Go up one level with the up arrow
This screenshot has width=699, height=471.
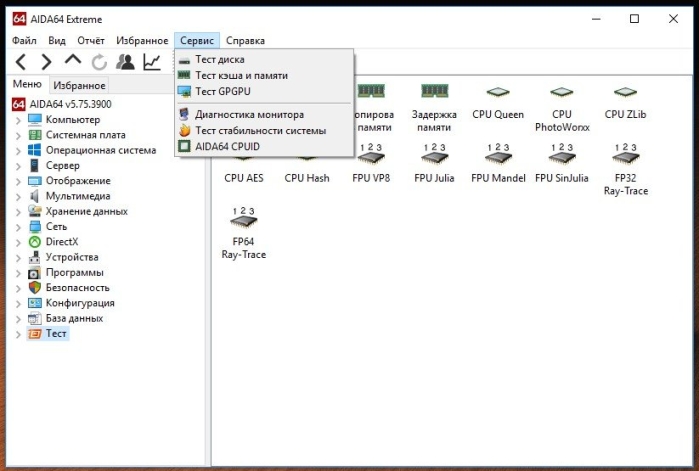coord(73,59)
